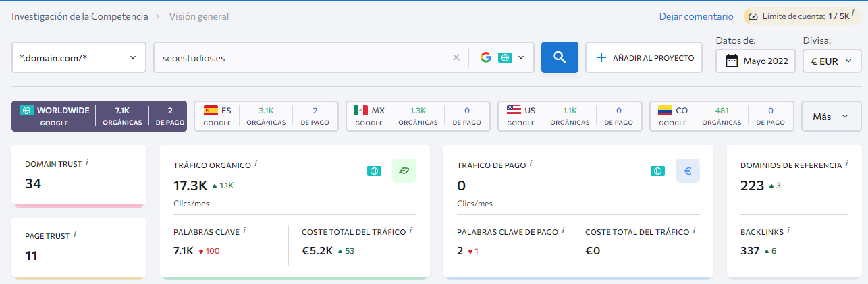
Task: Click the Google logo in search engine selector
Action: [x=486, y=57]
